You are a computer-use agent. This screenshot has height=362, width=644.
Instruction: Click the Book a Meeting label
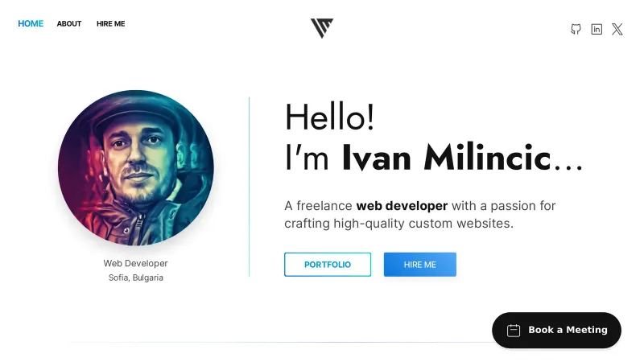pyautogui.click(x=568, y=330)
